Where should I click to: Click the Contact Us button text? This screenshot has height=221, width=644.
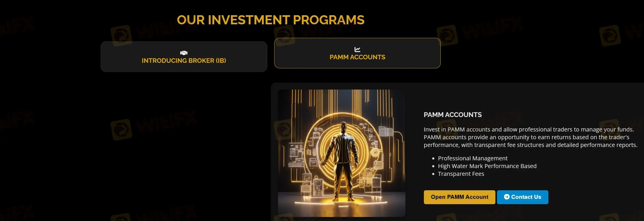[526, 197]
